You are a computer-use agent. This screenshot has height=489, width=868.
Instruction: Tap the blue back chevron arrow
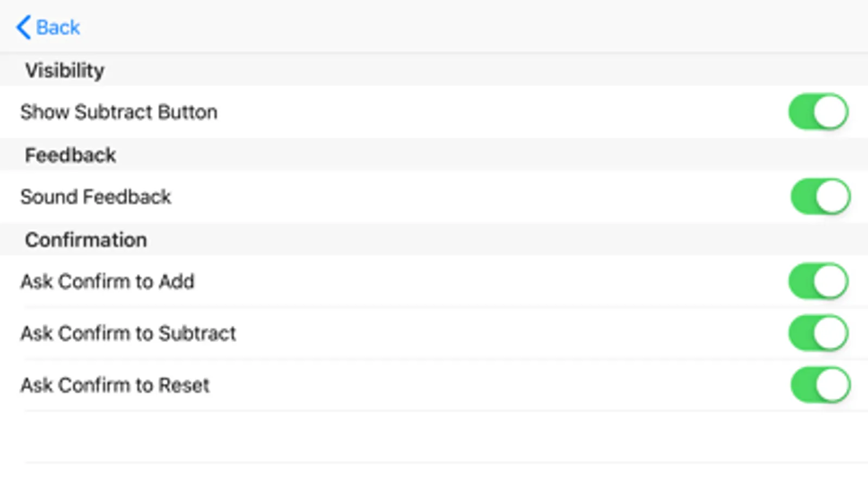point(23,27)
